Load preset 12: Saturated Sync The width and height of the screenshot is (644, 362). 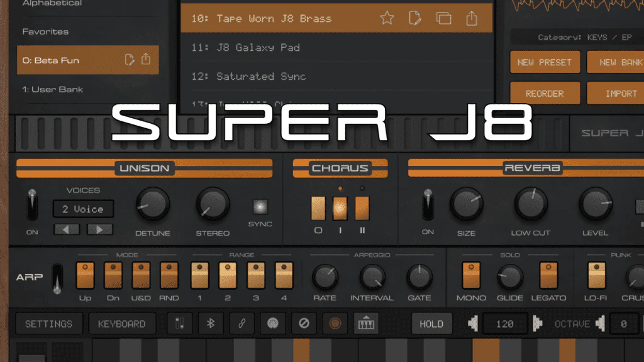[x=337, y=76]
